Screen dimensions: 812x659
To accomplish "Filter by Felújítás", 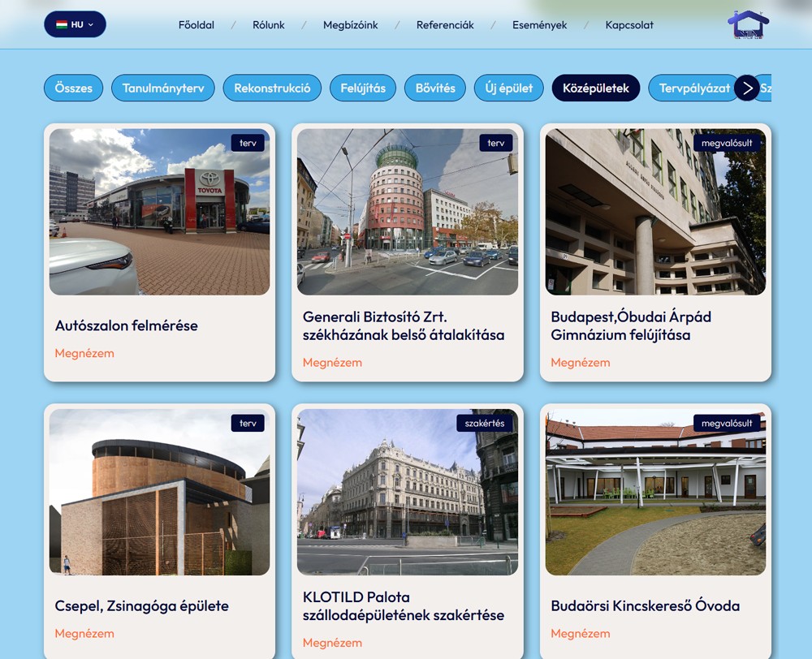I will coord(363,88).
